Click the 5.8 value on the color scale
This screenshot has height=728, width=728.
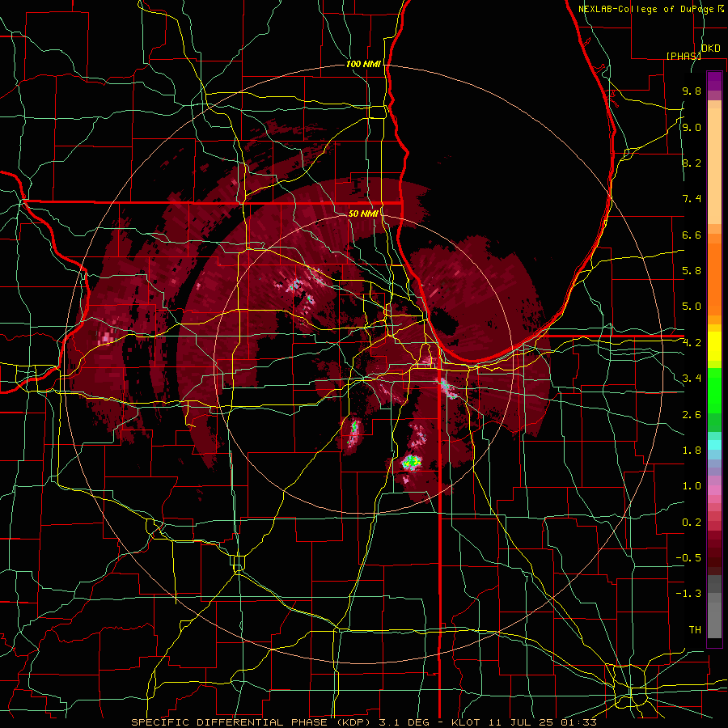pyautogui.click(x=692, y=271)
